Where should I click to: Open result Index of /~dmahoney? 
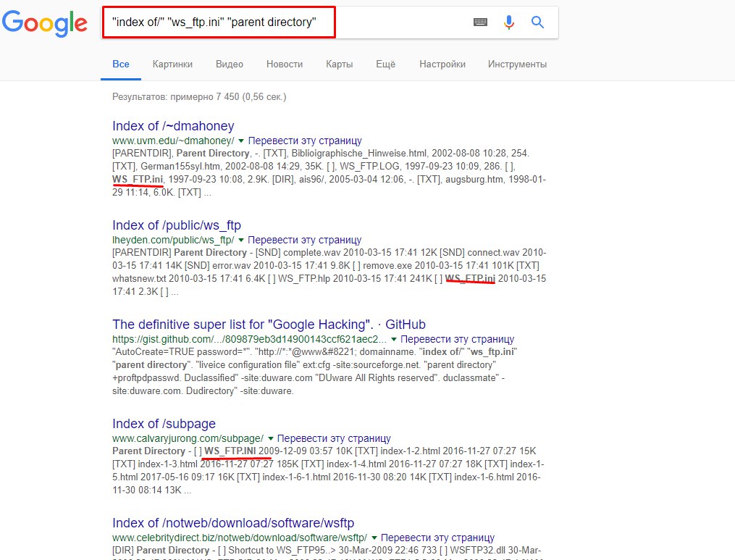(173, 126)
